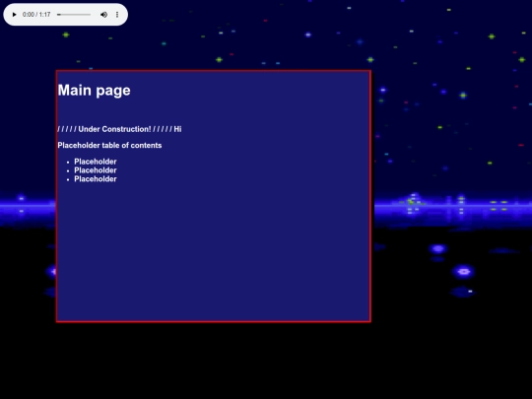
Task: Click the 0:00 / 1:17 time display
Action: pyautogui.click(x=36, y=15)
